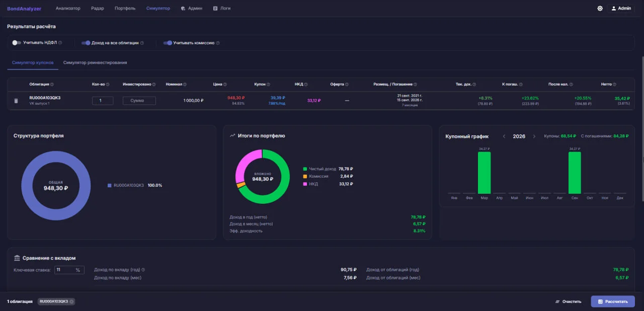Click the help icon next to Учитывать НДФЛ
Image resolution: width=644 pixels, height=311 pixels.
[60, 43]
